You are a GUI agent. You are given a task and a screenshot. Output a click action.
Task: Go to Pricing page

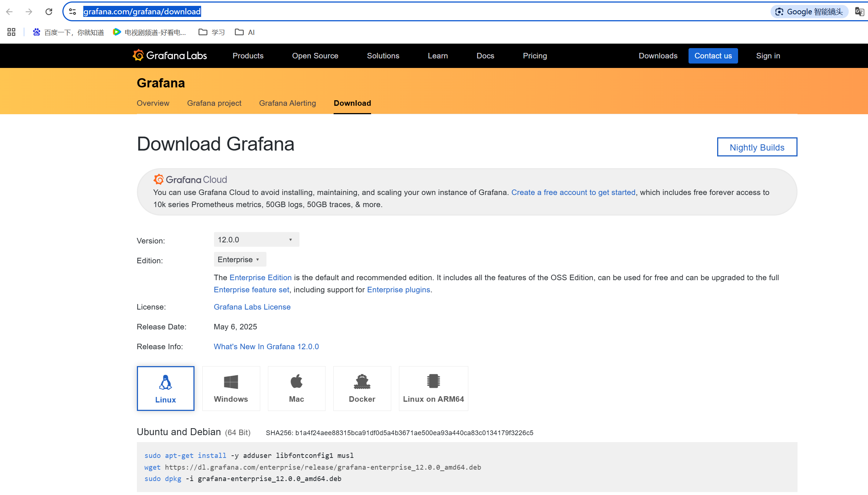(x=535, y=56)
